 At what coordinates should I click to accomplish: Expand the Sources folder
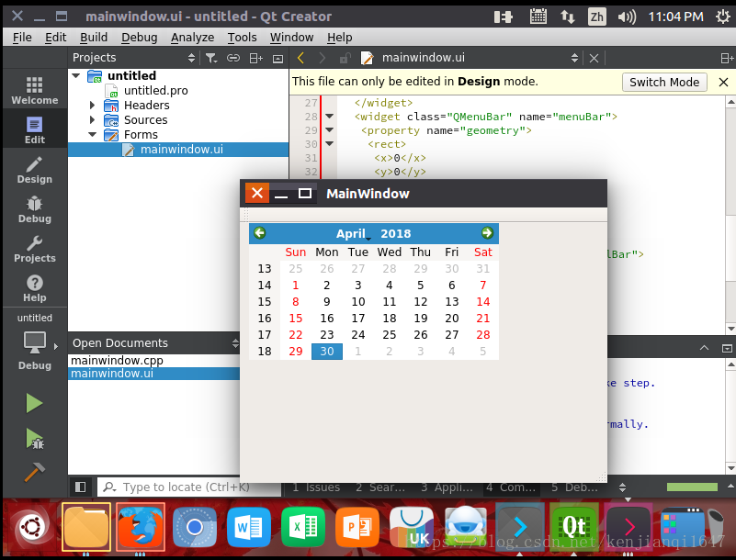tap(92, 119)
